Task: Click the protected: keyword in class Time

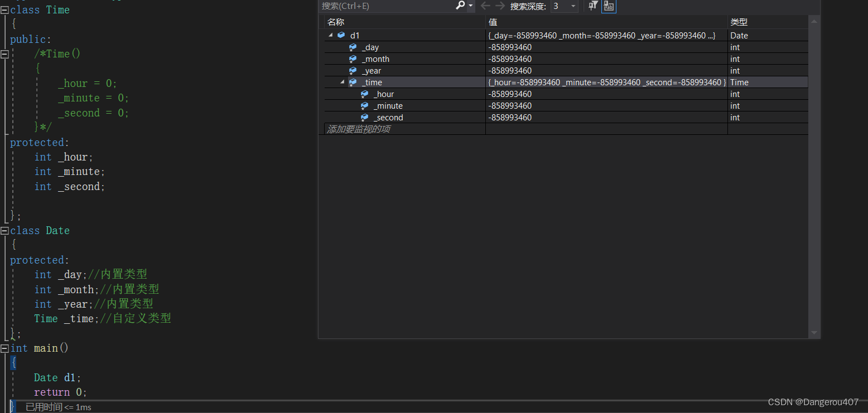Action: 40,143
